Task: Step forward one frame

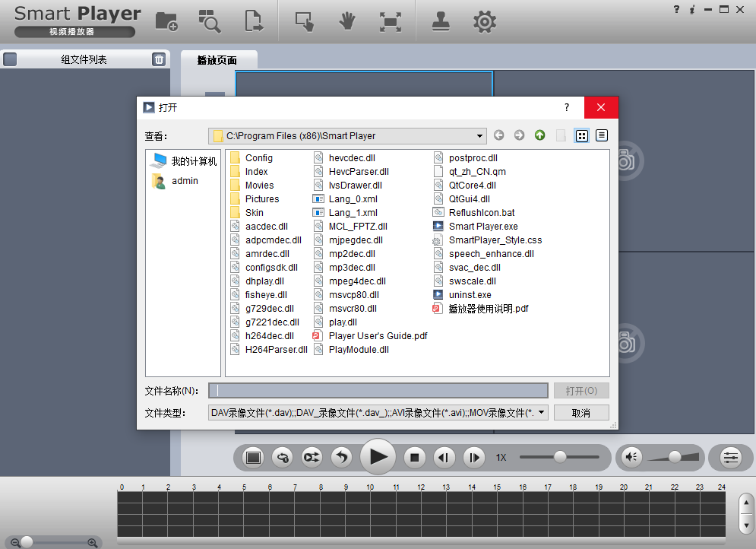Action: coord(473,457)
